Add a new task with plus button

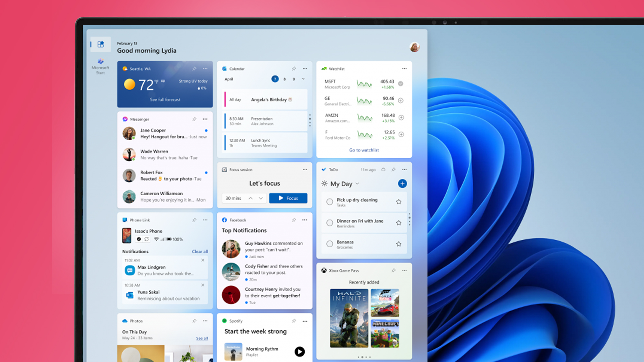pyautogui.click(x=402, y=183)
